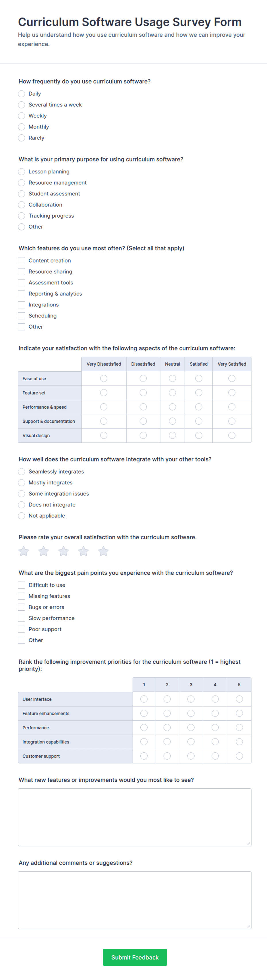Image resolution: width=267 pixels, height=980 pixels.
Task: Select Daily usage frequency
Action: coord(22,94)
